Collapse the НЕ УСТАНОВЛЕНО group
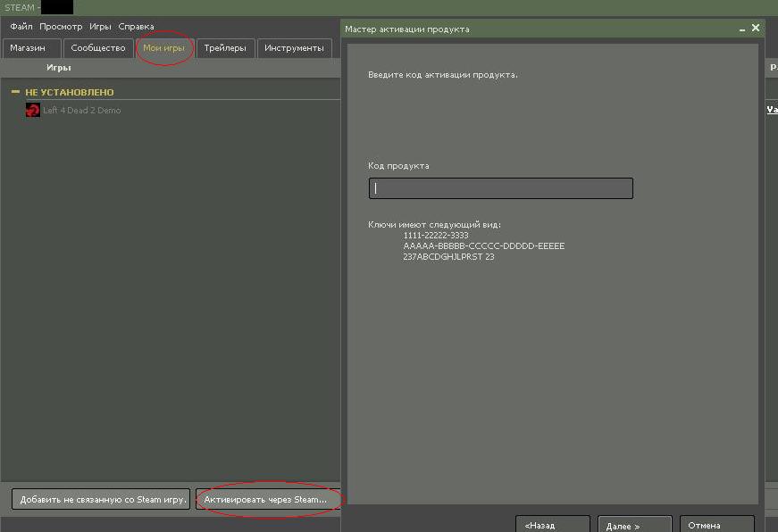The width and height of the screenshot is (778, 532). click(15, 92)
